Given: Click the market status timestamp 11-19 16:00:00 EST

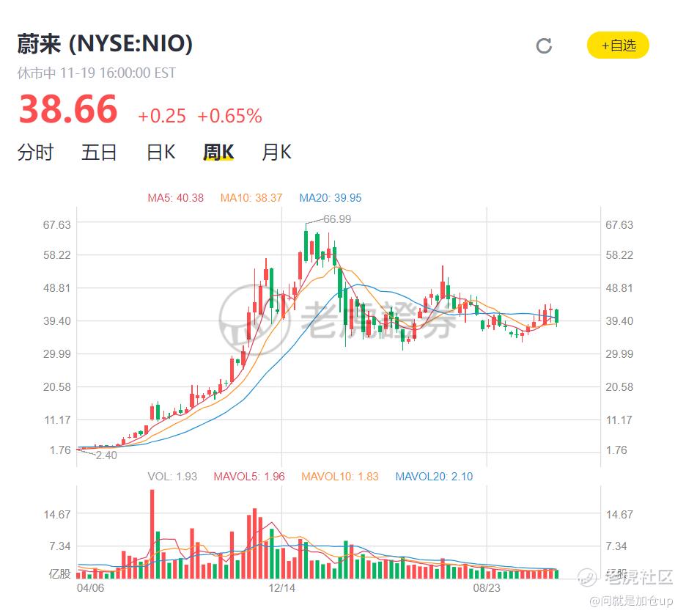Looking at the screenshot, I should pyautogui.click(x=118, y=73).
